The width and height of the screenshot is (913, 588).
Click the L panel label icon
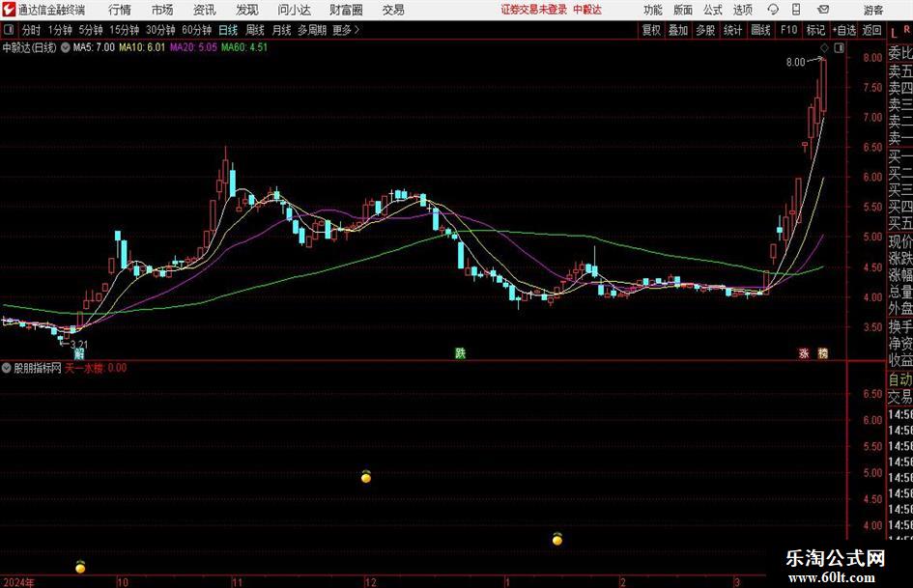(894, 33)
